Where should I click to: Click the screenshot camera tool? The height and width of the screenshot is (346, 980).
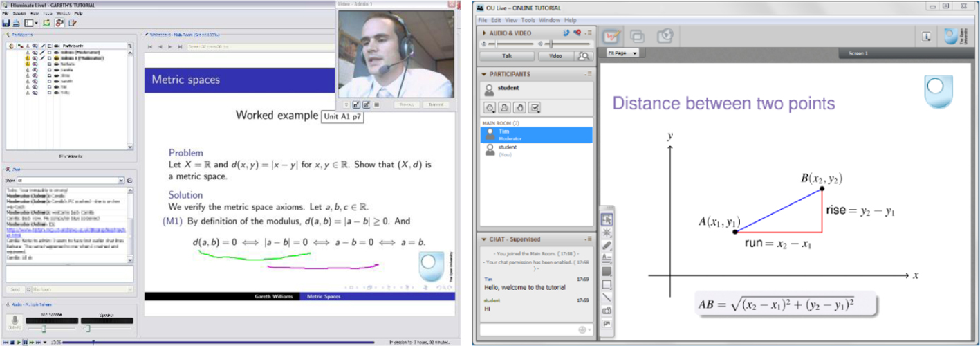[607, 311]
